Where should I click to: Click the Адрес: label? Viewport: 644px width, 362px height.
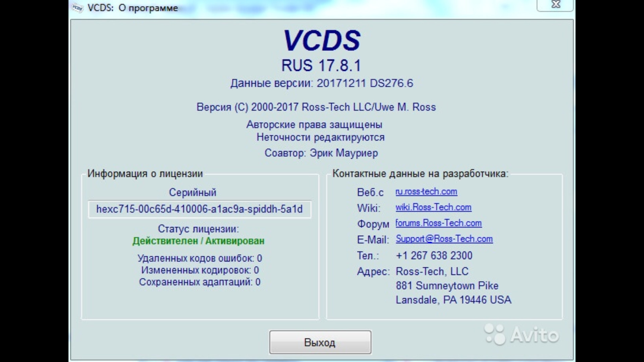pos(373,271)
